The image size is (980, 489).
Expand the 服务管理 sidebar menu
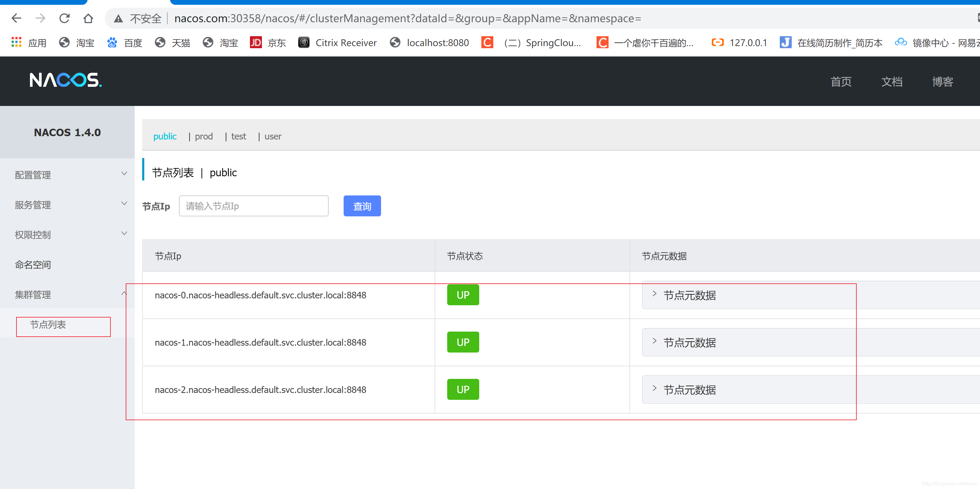click(x=67, y=205)
